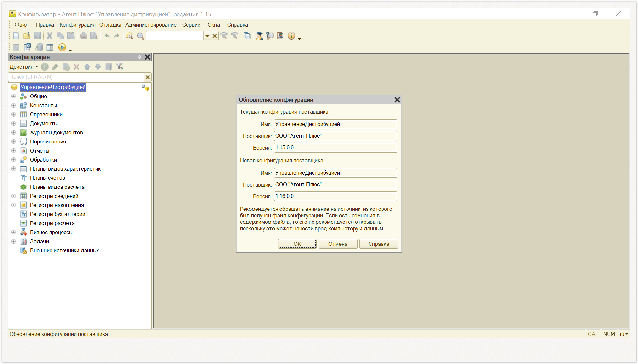Click the Copy toolbar icon
Viewport: 638px width, 364px height.
tap(60, 36)
